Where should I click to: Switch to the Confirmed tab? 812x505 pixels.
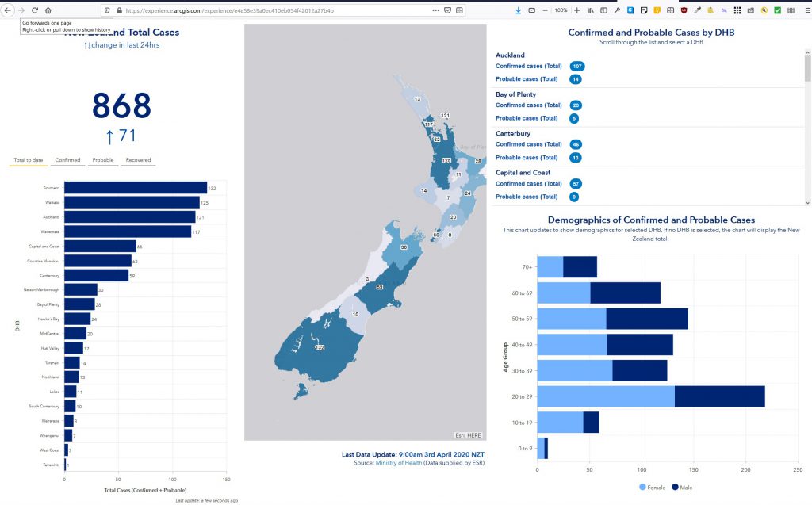tap(67, 160)
